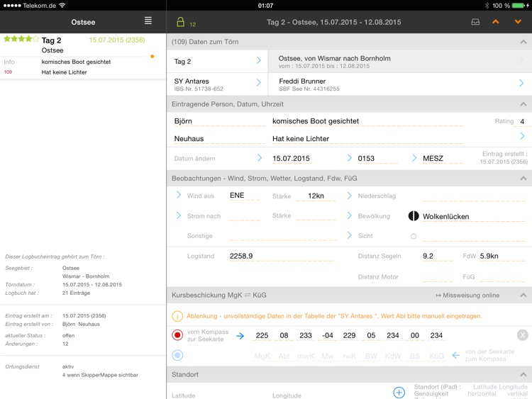Viewport: 532px width, 399px height.
Task: Open the inbox tray icon
Action: pos(475,22)
